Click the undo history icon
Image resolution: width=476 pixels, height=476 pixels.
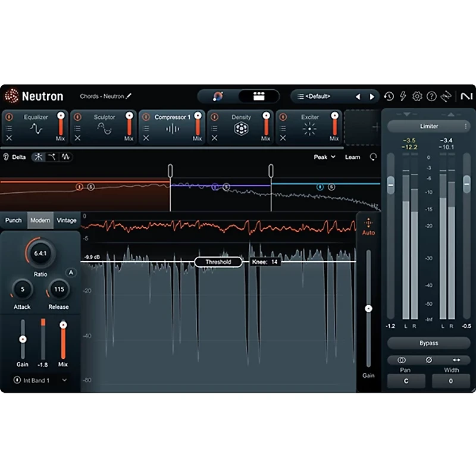389,96
